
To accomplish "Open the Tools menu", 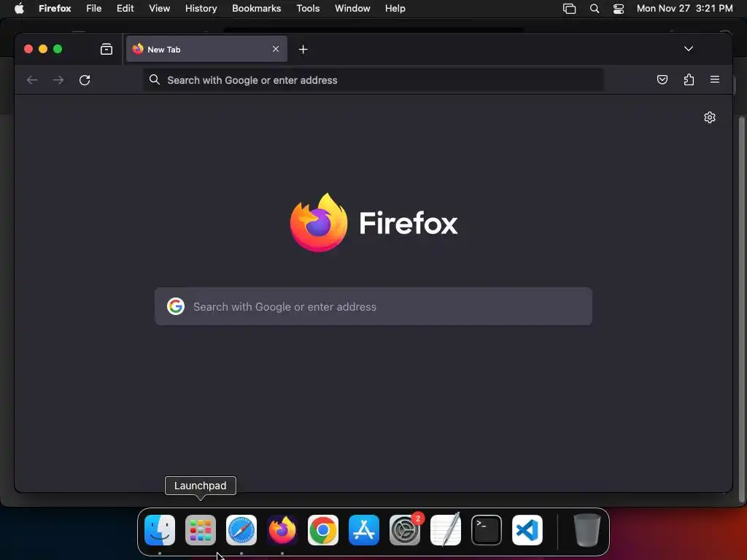I will click(x=308, y=8).
